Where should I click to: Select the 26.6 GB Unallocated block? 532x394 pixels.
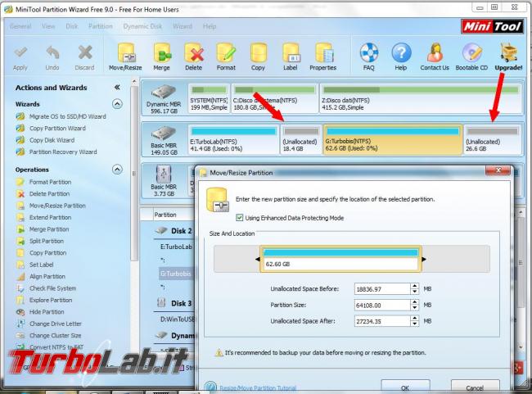493,139
